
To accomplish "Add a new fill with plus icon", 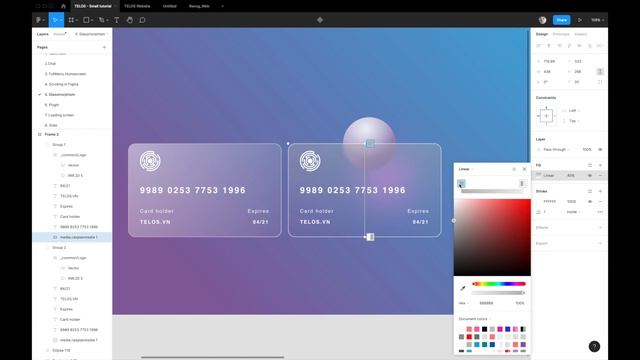I will click(x=600, y=165).
